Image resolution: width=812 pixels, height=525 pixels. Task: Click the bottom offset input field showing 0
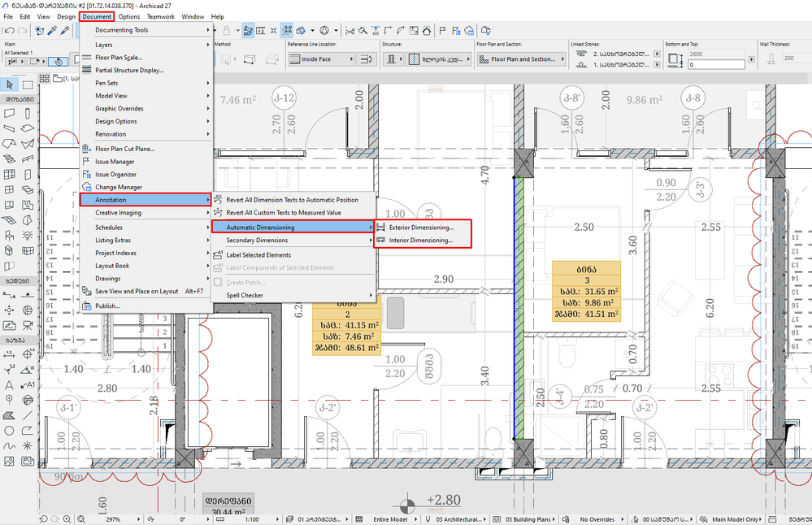pos(715,64)
